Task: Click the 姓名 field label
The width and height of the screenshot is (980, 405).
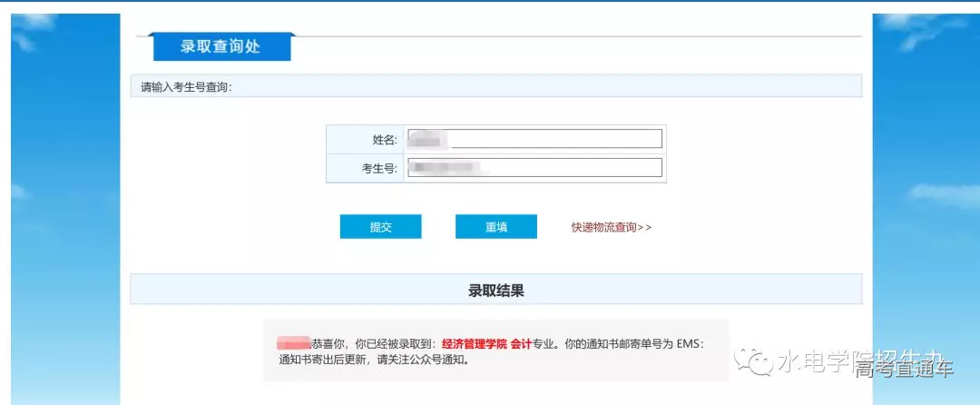Action: (x=385, y=140)
